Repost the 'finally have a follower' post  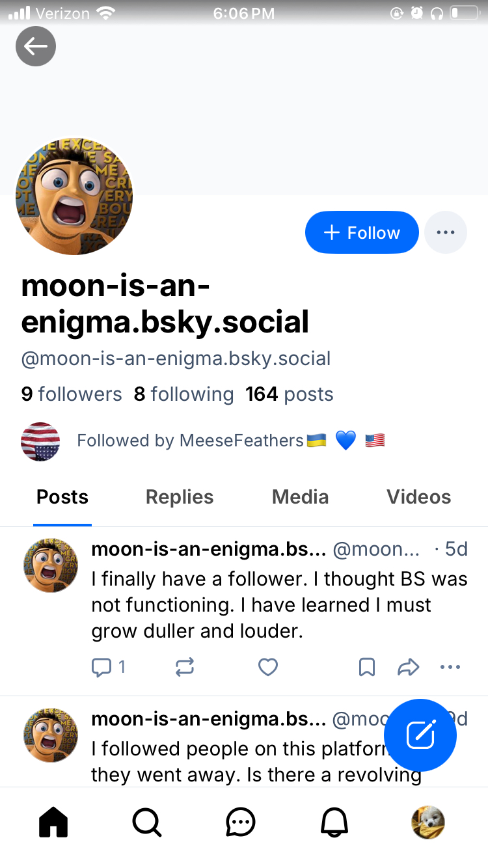[185, 667]
